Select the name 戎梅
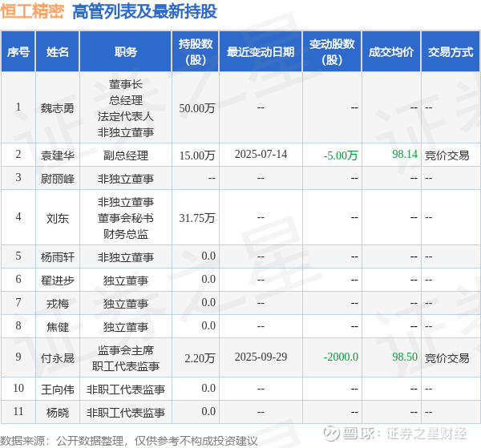The image size is (481, 448). click(58, 304)
